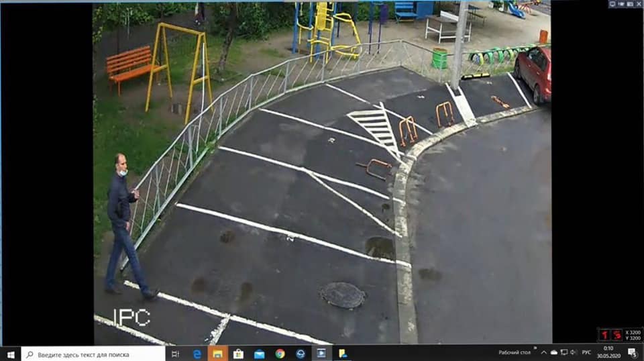The height and width of the screenshot is (361, 644).
Task: Expand the hidden system tray icons
Action: point(543,352)
